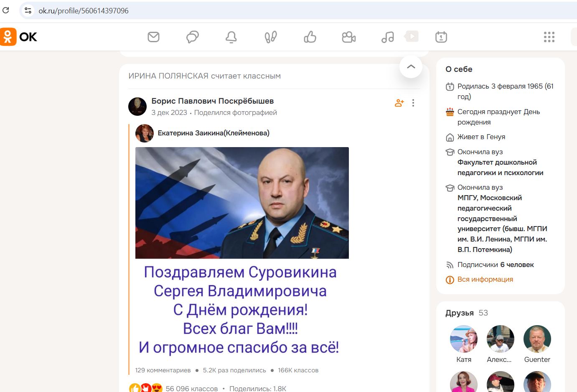Viewport: 577px width, 392px height.
Task: Open the Вся информация link
Action: (x=485, y=279)
